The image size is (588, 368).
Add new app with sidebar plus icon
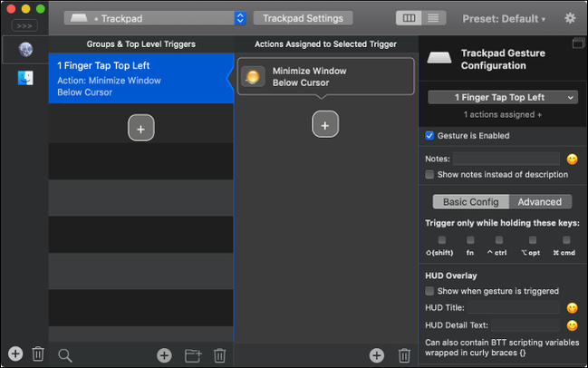point(15,353)
